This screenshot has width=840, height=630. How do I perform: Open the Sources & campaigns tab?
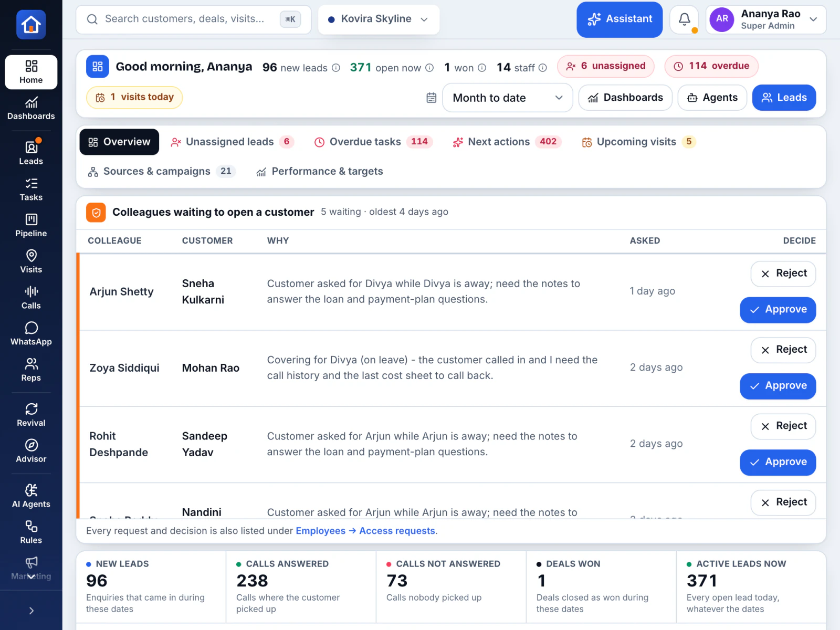coord(162,171)
